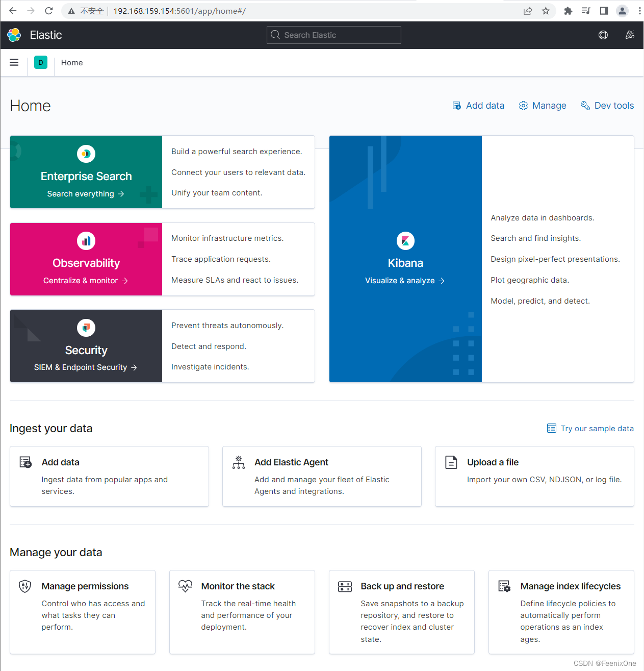Open the Add Elastic Agent card
The image size is (644, 671).
click(322, 476)
